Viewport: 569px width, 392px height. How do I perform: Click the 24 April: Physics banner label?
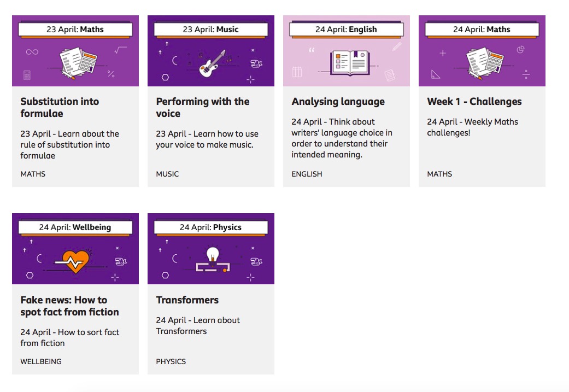click(210, 227)
